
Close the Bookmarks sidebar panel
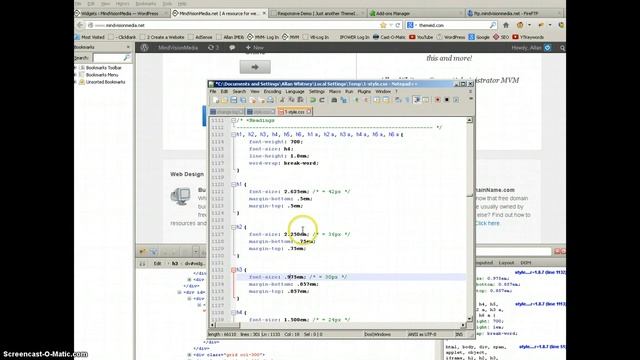coord(128,47)
